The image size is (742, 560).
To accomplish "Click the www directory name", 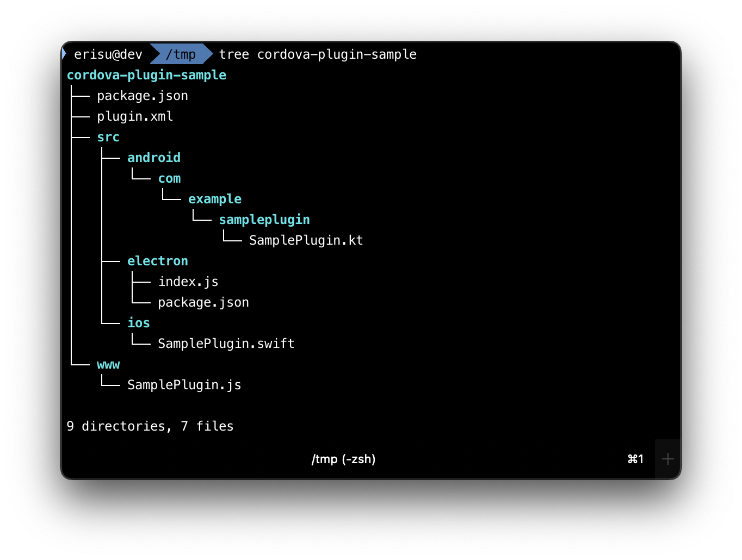I will (108, 364).
